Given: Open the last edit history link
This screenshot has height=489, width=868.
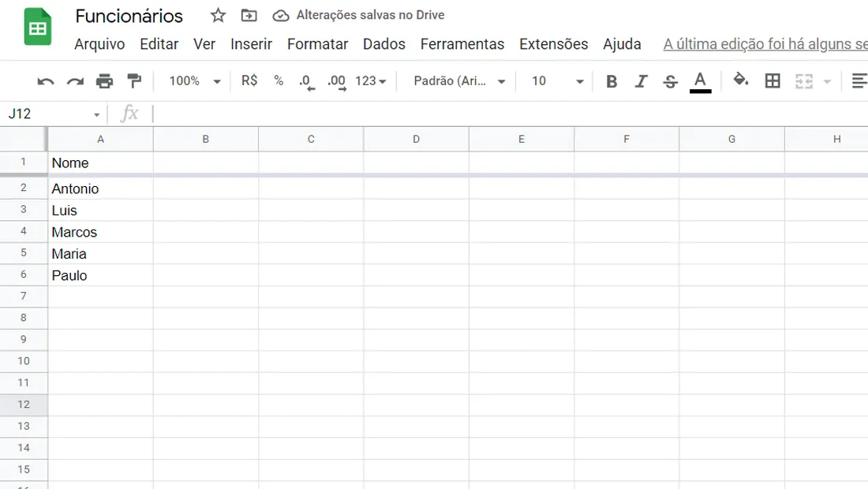Looking at the screenshot, I should coord(765,44).
